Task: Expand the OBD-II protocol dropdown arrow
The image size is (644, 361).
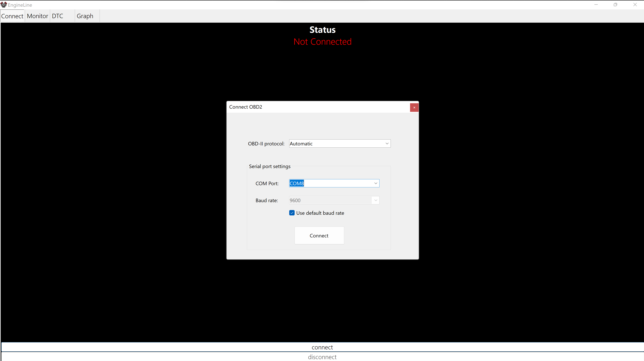Action: tap(387, 144)
